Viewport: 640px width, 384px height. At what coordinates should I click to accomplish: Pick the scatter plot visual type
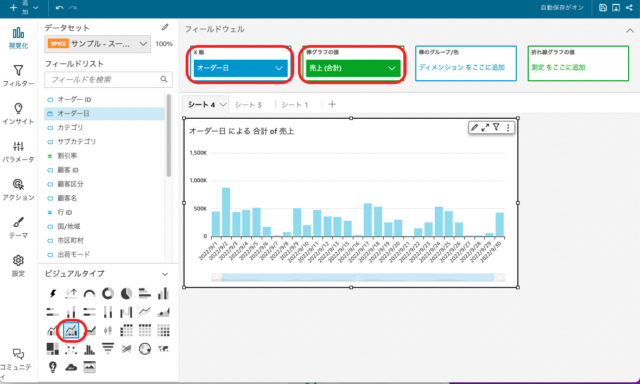click(71, 348)
